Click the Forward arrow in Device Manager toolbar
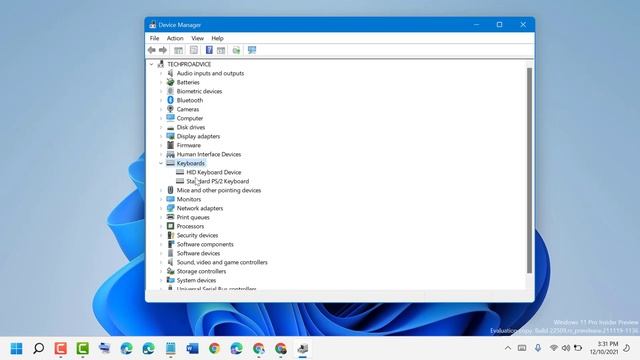The height and width of the screenshot is (360, 640). [163, 50]
